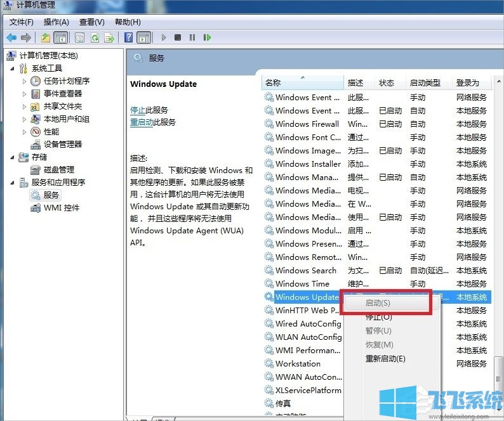504x421 pixels.
Task: Click the 停止 service link
Action: point(138,110)
